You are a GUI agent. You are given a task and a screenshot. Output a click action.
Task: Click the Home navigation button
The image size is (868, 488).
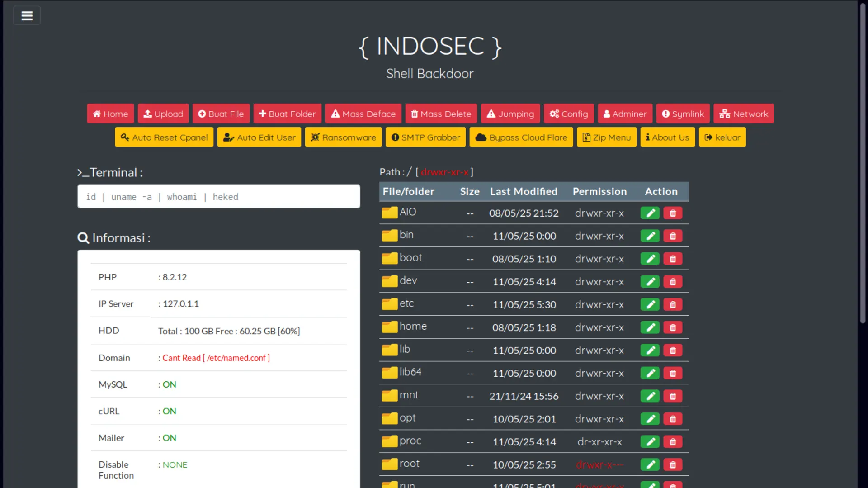click(110, 114)
